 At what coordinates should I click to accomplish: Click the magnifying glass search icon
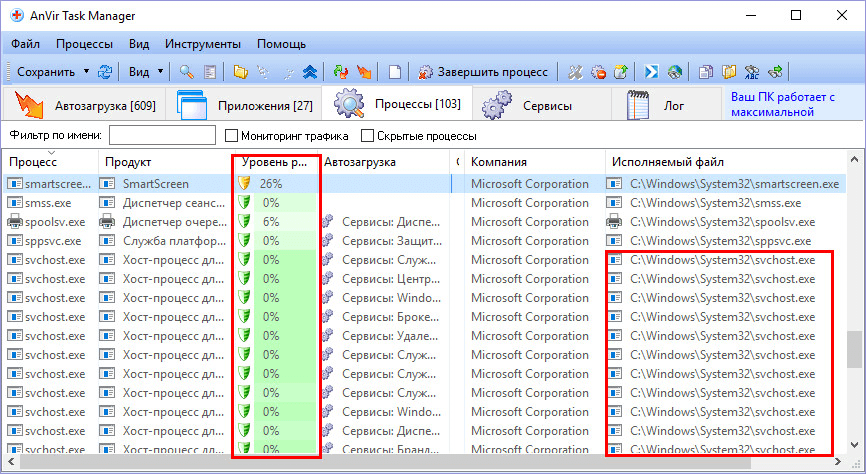click(186, 72)
